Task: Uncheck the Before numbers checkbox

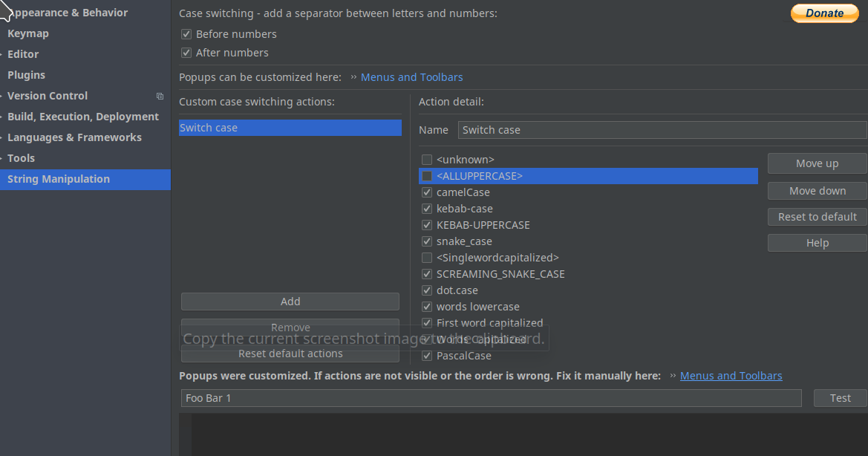Action: click(x=186, y=34)
